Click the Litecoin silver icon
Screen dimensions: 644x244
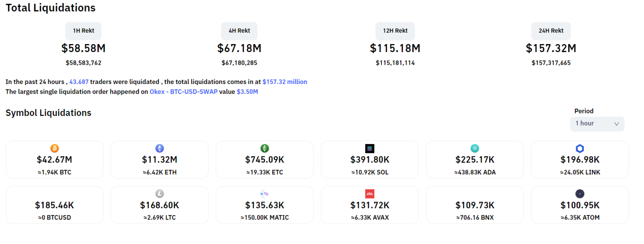160,194
